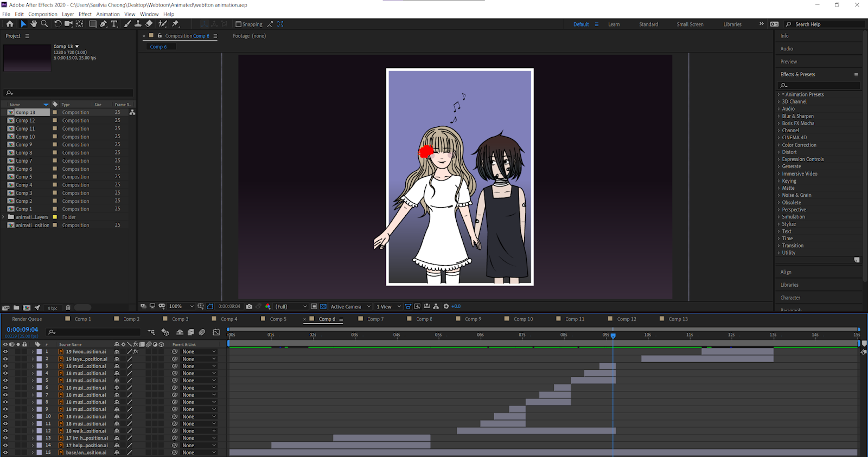Select the Puppet Pin tool
The image size is (868, 457).
pos(175,24)
